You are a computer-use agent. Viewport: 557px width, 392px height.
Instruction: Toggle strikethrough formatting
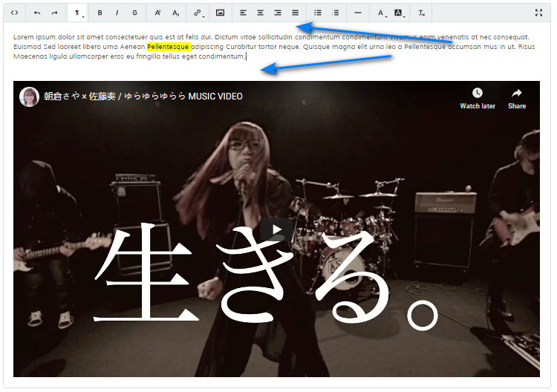pos(134,13)
